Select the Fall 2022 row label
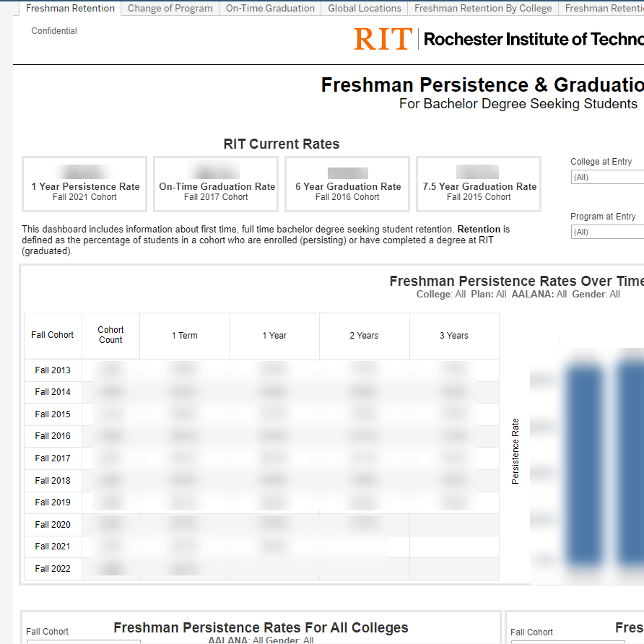 click(53, 569)
